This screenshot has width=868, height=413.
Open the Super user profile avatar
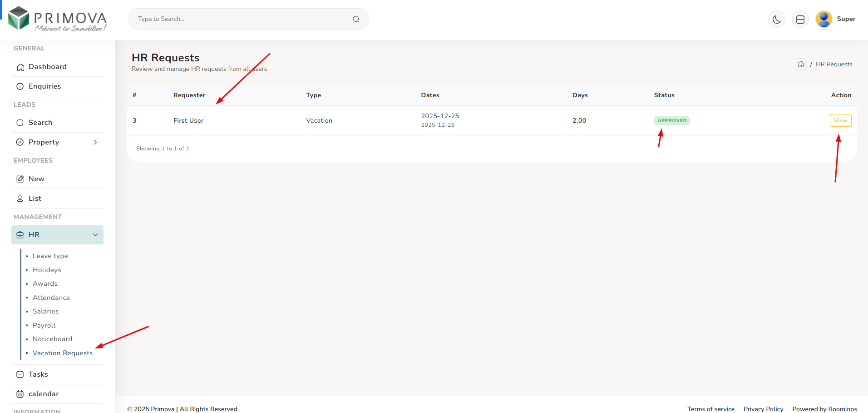pyautogui.click(x=824, y=19)
